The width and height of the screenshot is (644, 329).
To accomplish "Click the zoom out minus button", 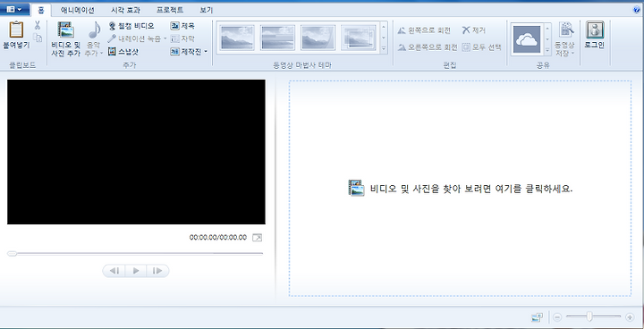I will click(x=557, y=317).
